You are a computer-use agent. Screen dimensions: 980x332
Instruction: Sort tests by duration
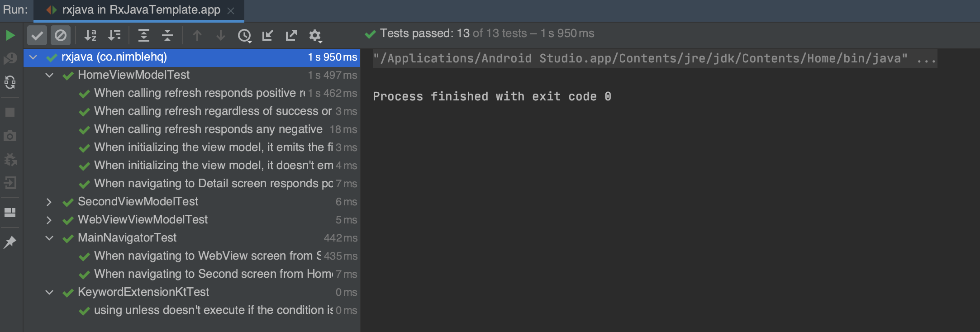(x=114, y=35)
